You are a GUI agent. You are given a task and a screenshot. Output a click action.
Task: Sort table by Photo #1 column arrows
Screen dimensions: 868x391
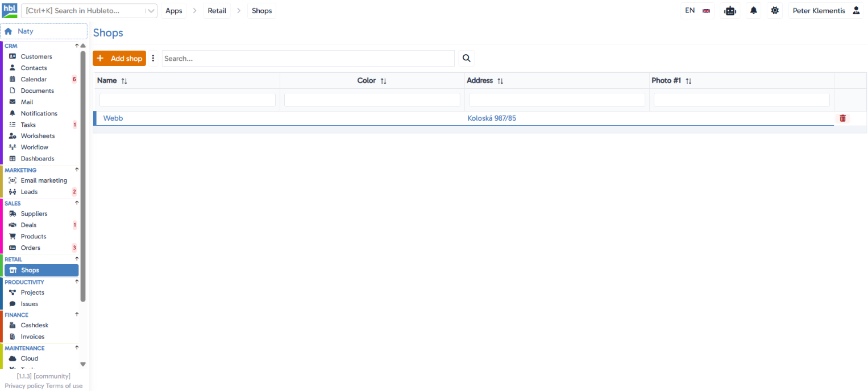pos(688,81)
